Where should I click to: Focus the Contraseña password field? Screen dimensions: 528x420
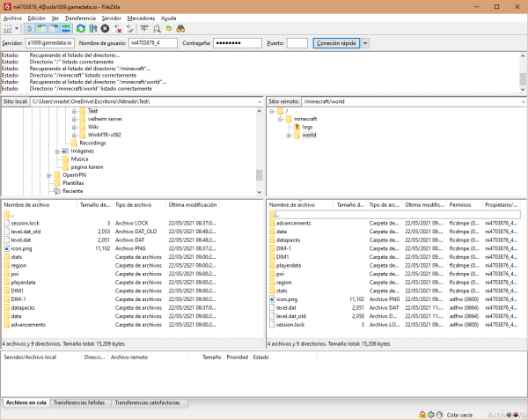(x=238, y=43)
